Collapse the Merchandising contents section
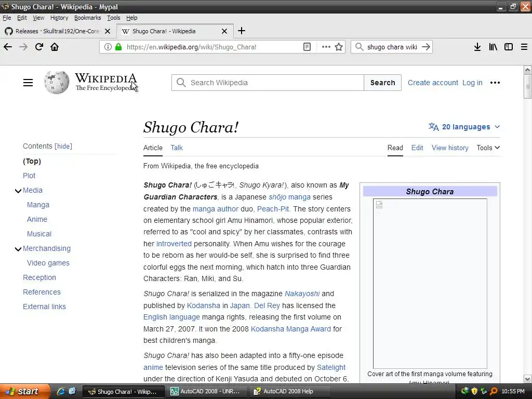 point(18,249)
